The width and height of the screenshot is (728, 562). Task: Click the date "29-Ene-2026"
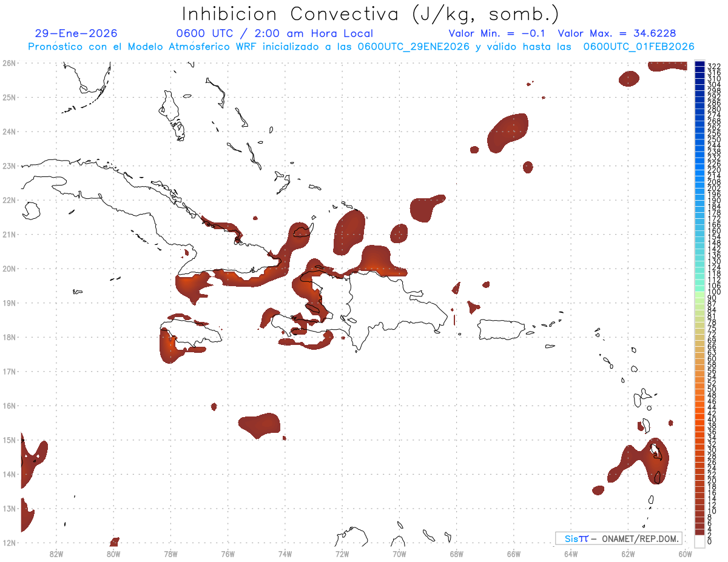[x=76, y=33]
